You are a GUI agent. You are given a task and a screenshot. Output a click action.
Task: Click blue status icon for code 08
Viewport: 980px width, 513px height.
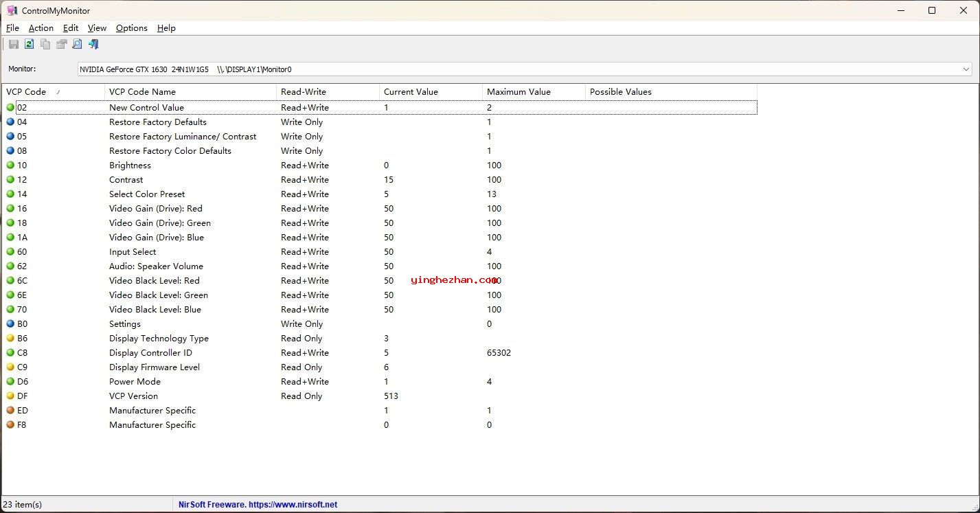[x=10, y=150]
